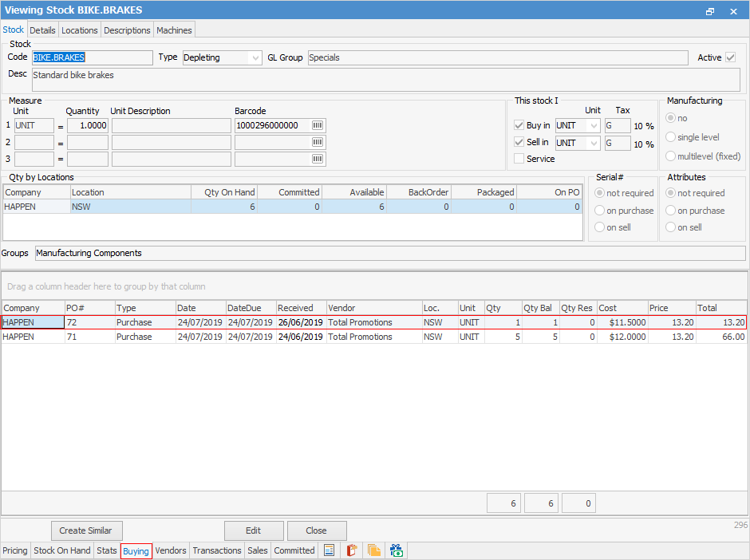Click the red book icon tab
Screen dimensions: 750x560
pos(351,550)
